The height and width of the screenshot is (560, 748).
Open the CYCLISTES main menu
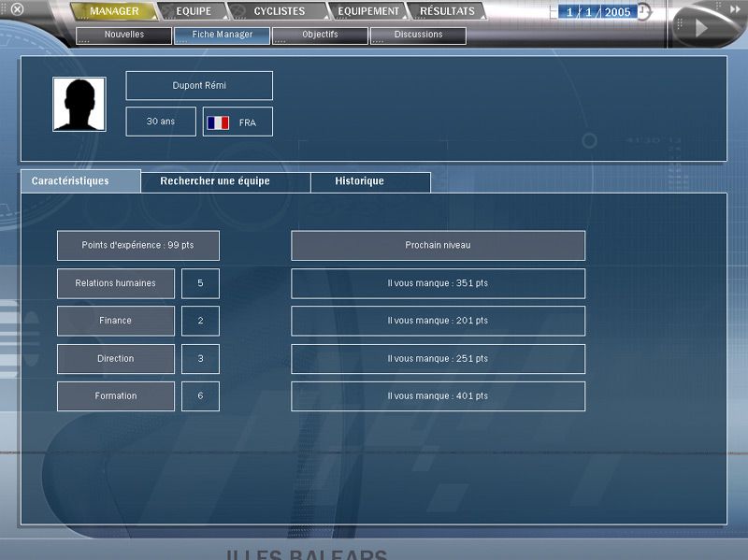[279, 11]
